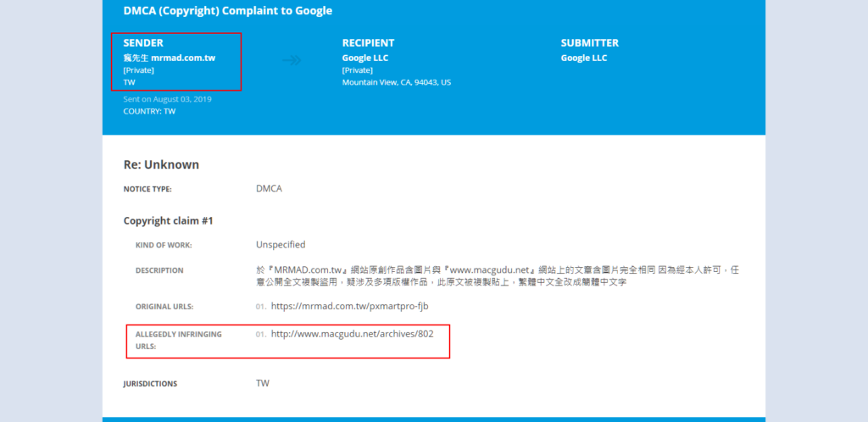This screenshot has width=868, height=422.
Task: Click the recipient's [Private] text
Action: pos(357,70)
